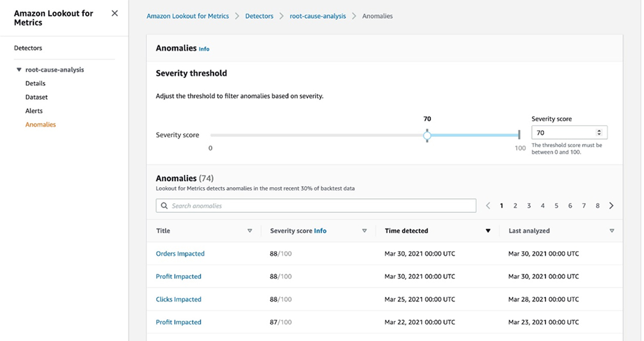Click 88/100 score for Orders Impacted
The height and width of the screenshot is (341, 644).
pos(280,254)
